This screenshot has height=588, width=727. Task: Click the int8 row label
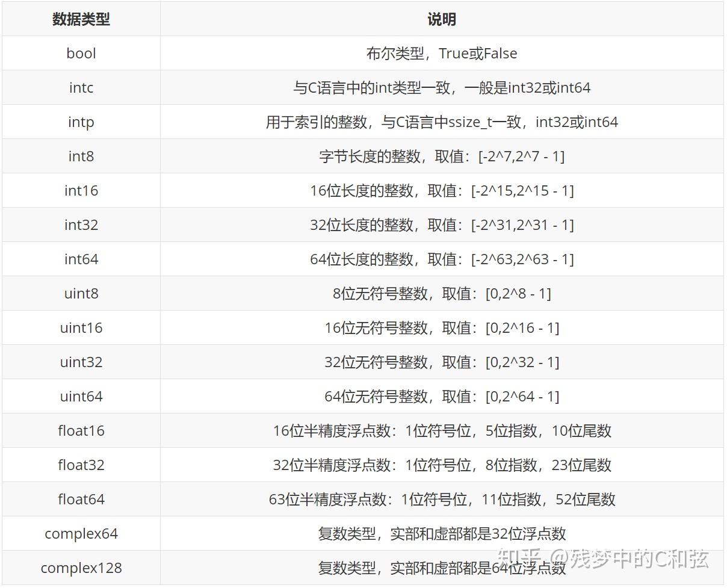point(80,156)
